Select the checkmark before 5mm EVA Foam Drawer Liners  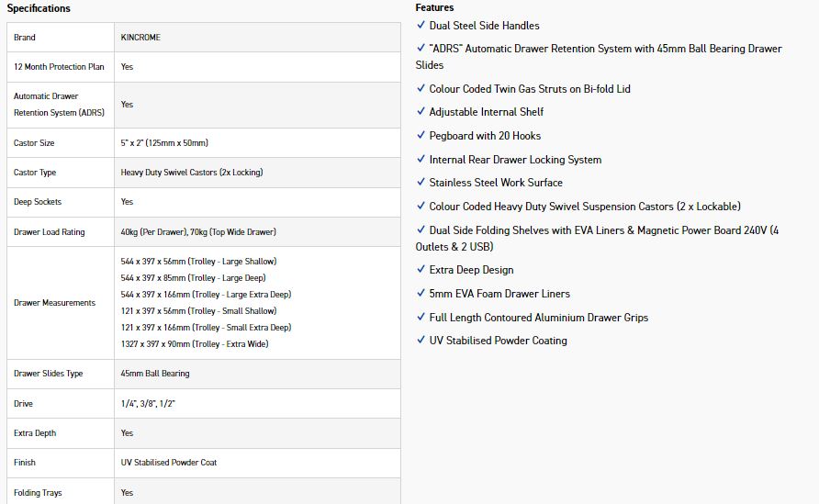tap(421, 294)
